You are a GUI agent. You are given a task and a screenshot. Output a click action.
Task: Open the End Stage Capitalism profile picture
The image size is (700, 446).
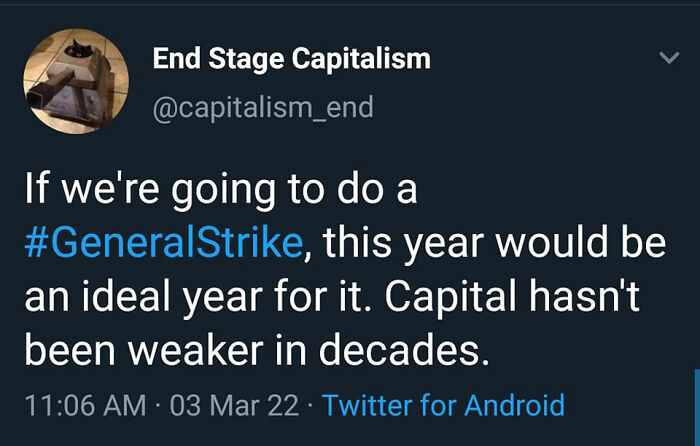tap(77, 81)
